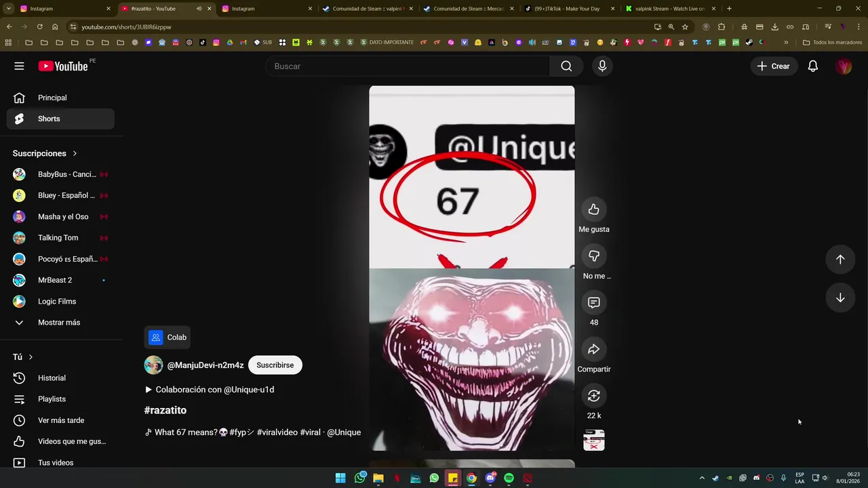Open the sound thumbnail below remix
This screenshot has width=868, height=488.
coord(593,440)
